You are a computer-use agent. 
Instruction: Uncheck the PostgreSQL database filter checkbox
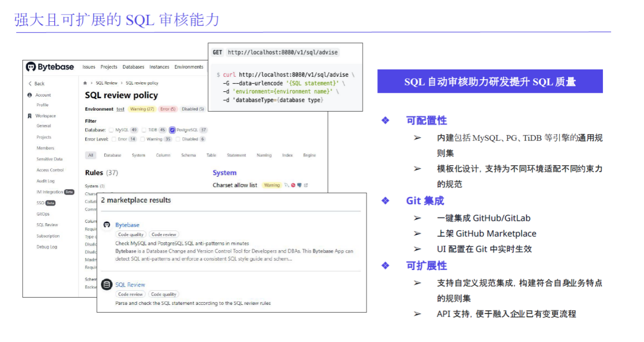(172, 130)
